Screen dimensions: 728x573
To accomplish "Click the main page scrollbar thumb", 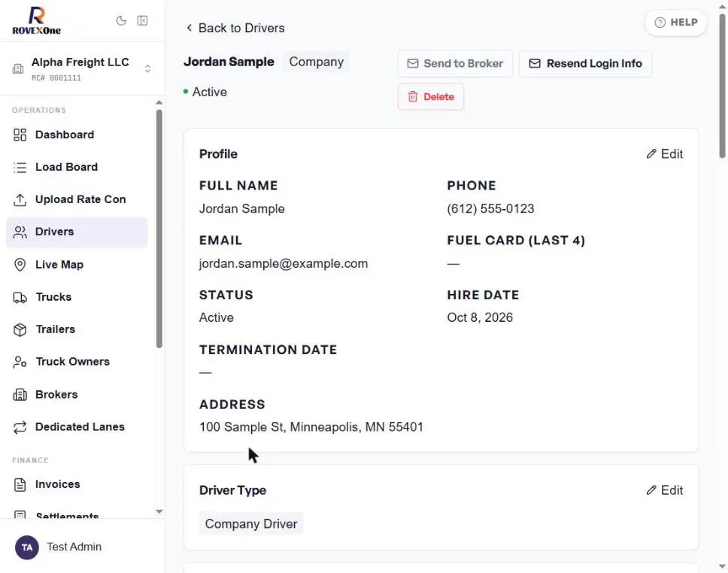I will (723, 86).
